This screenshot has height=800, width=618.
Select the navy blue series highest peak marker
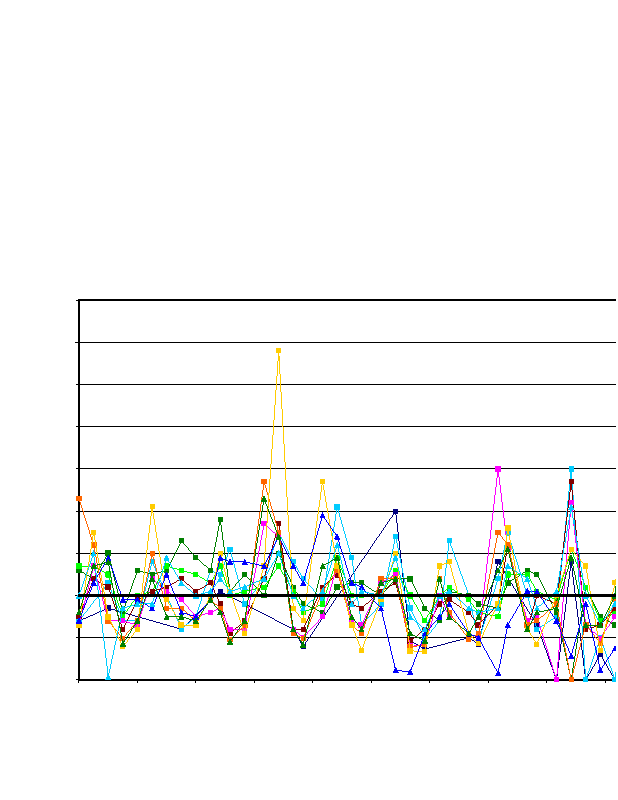tap(396, 511)
